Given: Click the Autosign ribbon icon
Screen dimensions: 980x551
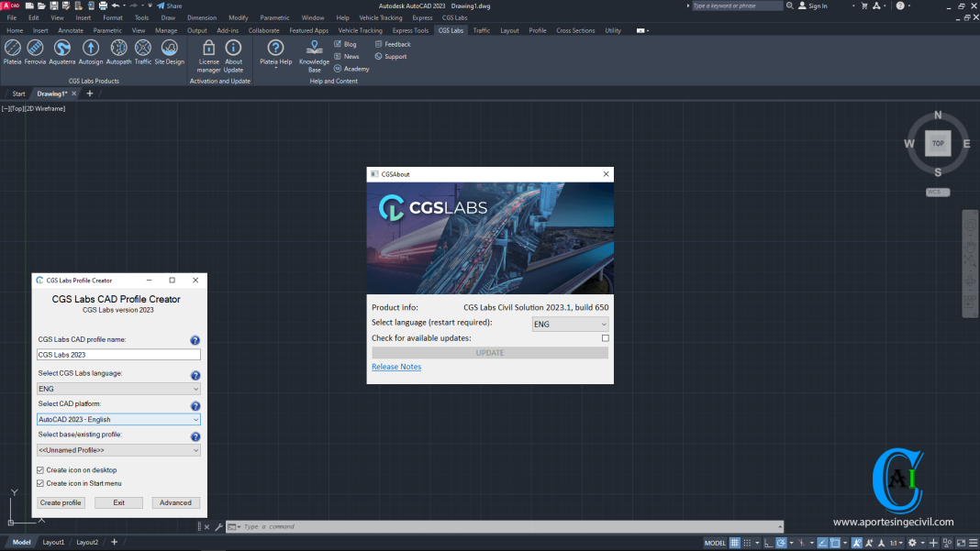Looking at the screenshot, I should click(91, 48).
